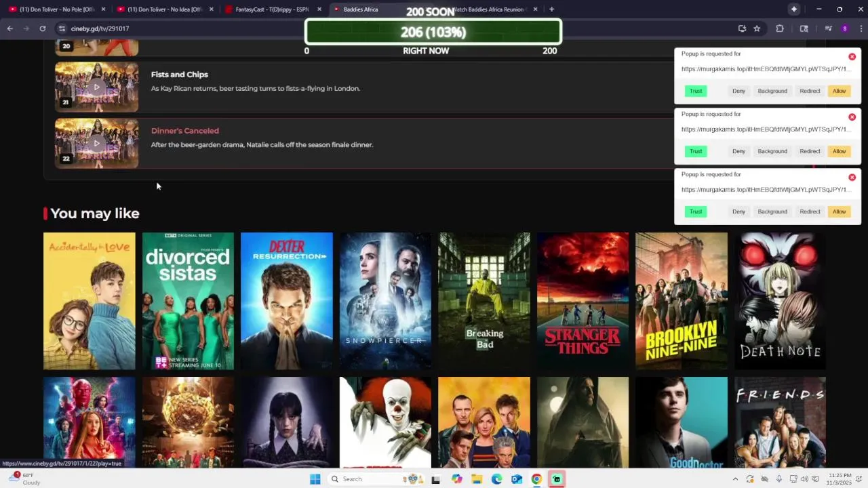Close the FantasyCast ESPN tab
Screen dimensions: 868x488
click(319, 9)
